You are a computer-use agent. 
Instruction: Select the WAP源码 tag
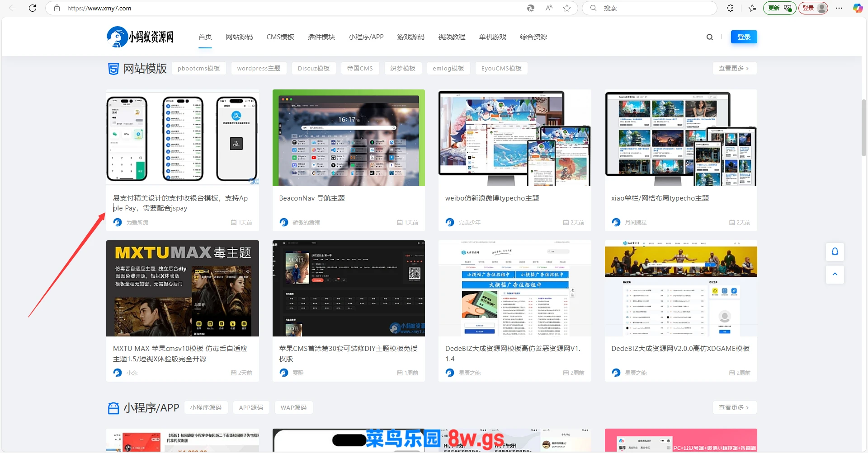(x=294, y=407)
